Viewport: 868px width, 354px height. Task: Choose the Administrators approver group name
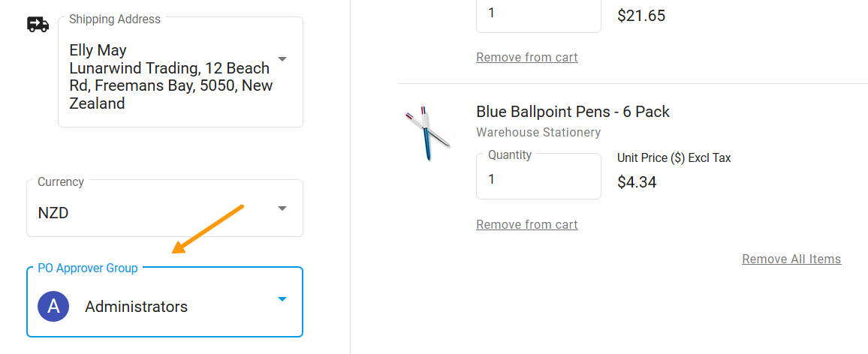click(x=136, y=307)
